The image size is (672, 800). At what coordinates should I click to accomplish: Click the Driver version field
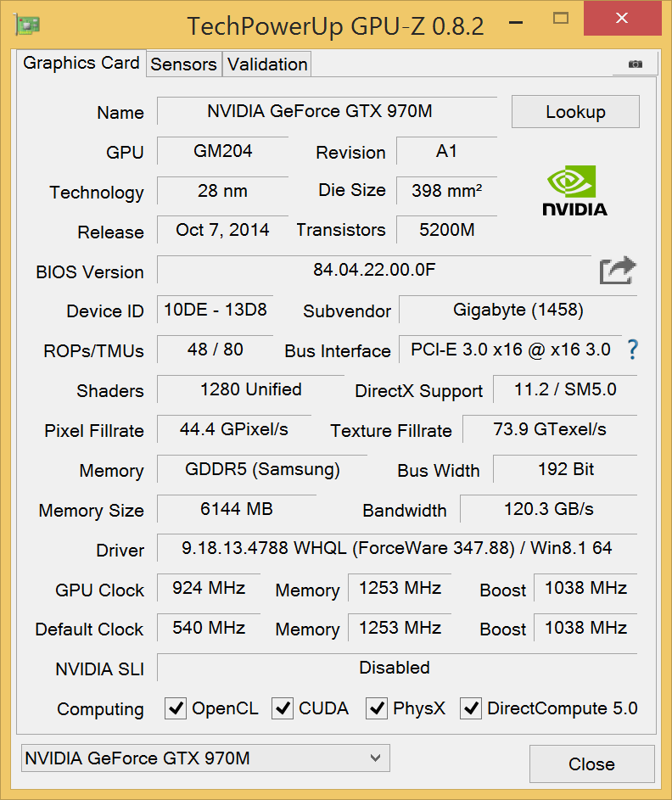397,548
